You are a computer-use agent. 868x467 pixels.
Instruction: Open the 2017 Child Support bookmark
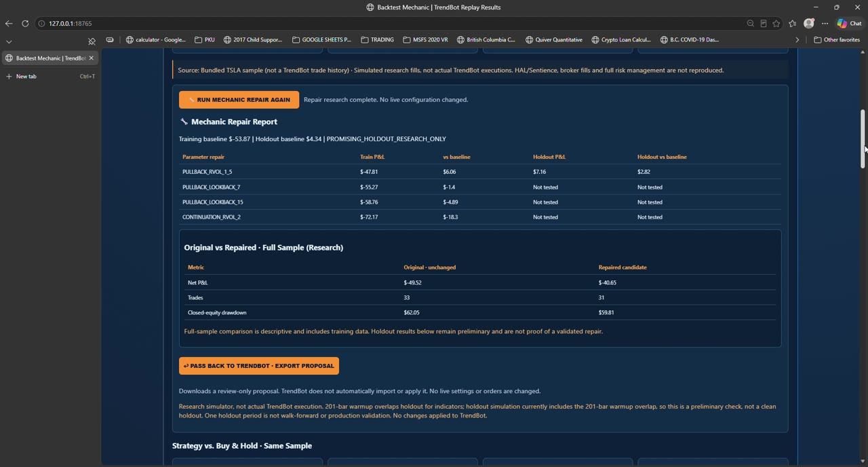tap(253, 39)
